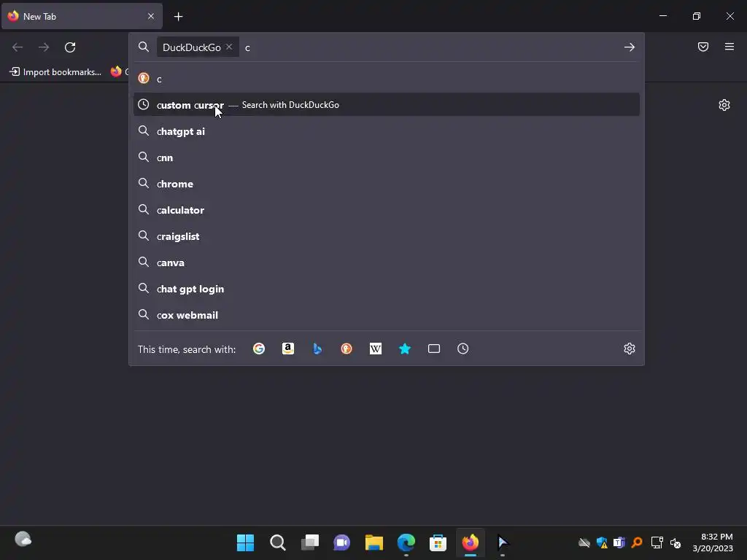This screenshot has width=747, height=560.
Task: Search Bookmarks via the star icon
Action: point(404,349)
